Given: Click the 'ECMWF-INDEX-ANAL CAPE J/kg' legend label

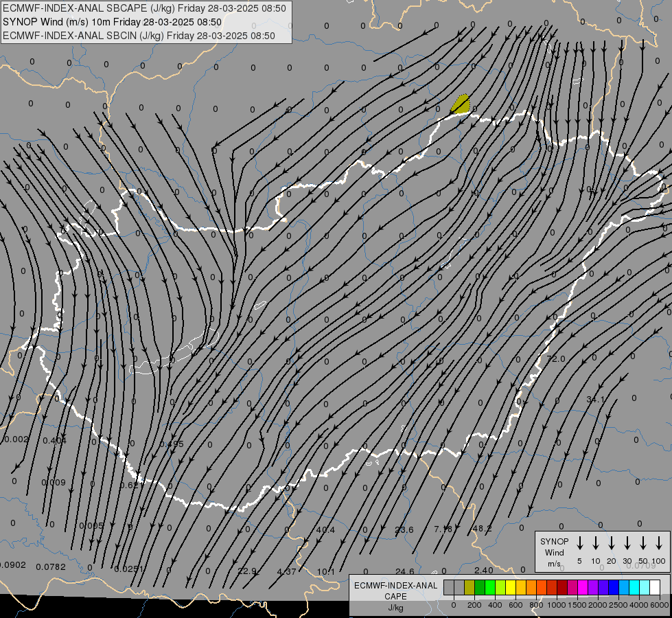Looking at the screenshot, I should 395,596.
